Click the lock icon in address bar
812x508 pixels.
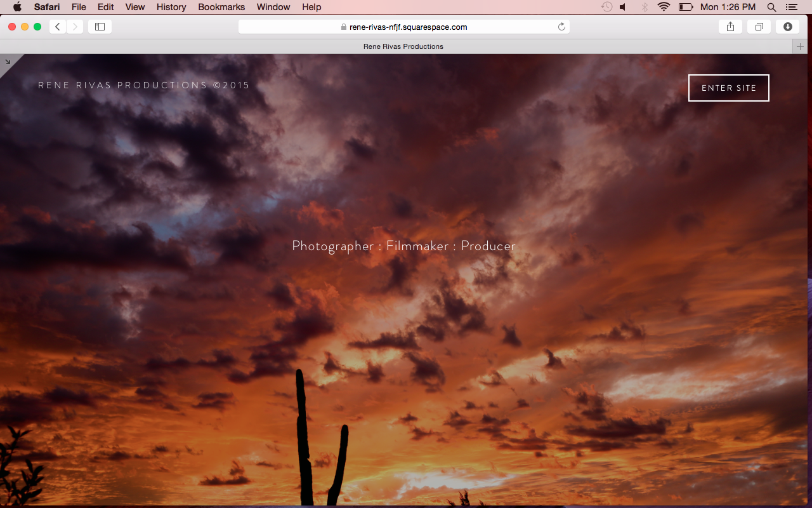[x=344, y=27]
